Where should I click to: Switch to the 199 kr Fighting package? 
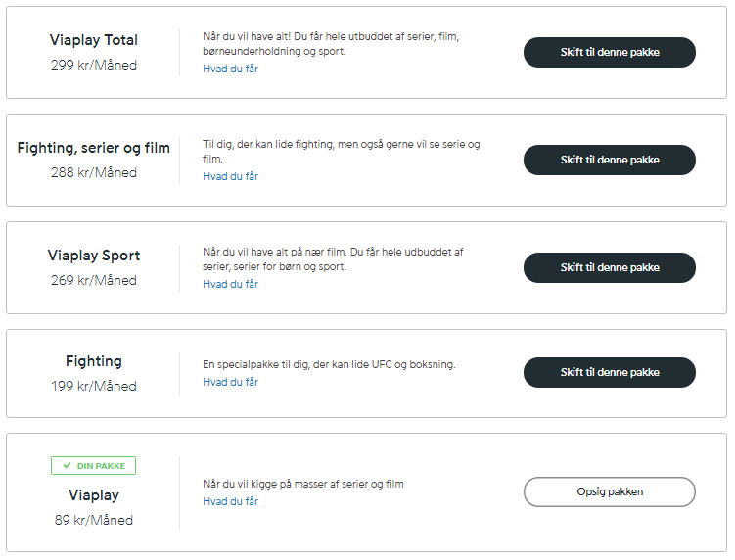tap(610, 372)
